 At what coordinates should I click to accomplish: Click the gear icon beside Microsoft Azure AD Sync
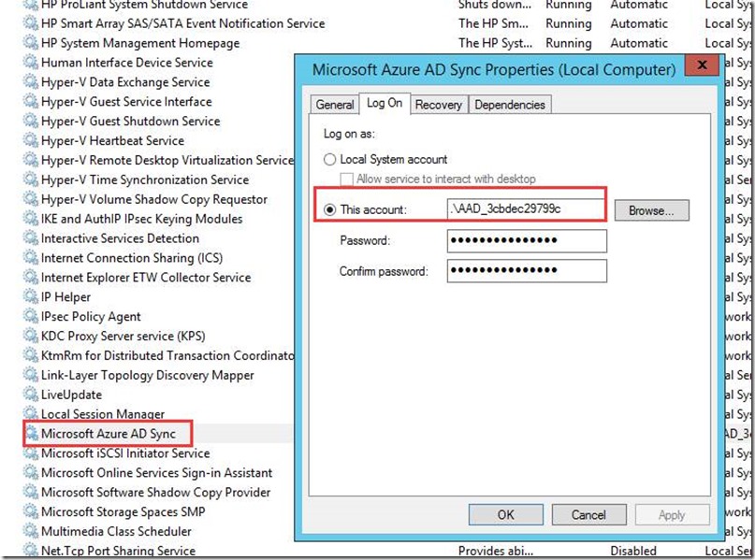[x=32, y=434]
